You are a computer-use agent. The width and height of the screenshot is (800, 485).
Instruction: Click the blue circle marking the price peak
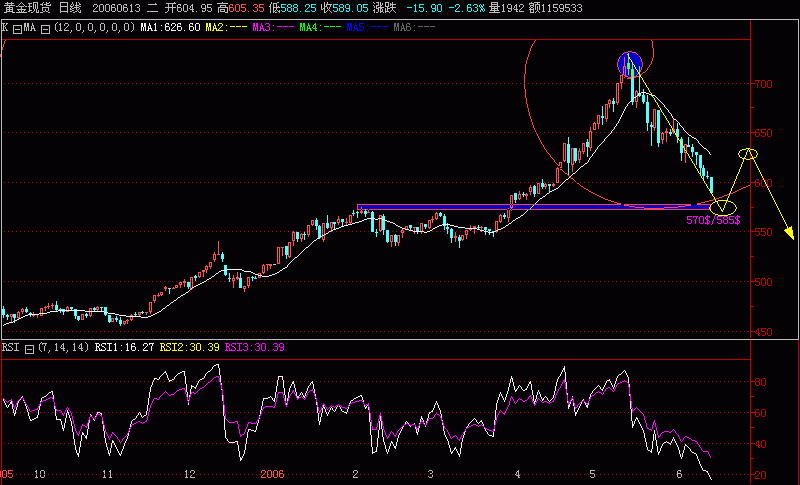[630, 64]
